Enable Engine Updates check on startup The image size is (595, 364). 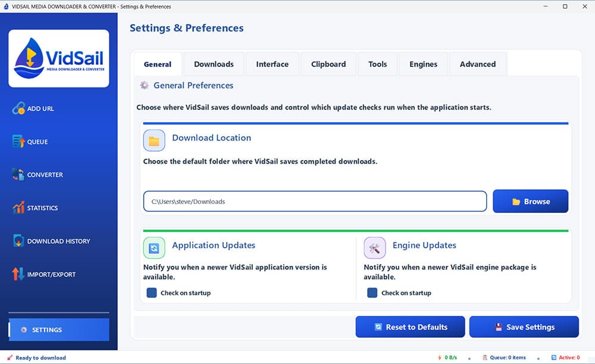point(372,293)
